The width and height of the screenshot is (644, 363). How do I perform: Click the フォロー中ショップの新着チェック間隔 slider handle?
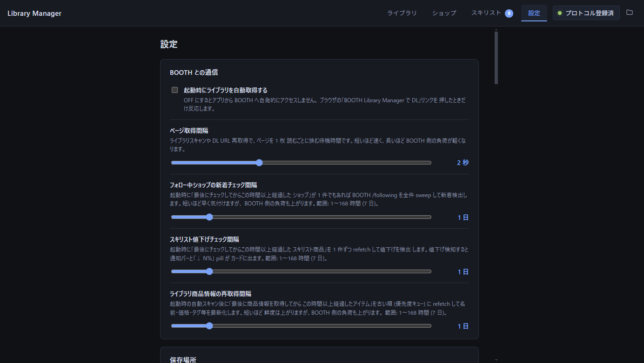pos(209,217)
